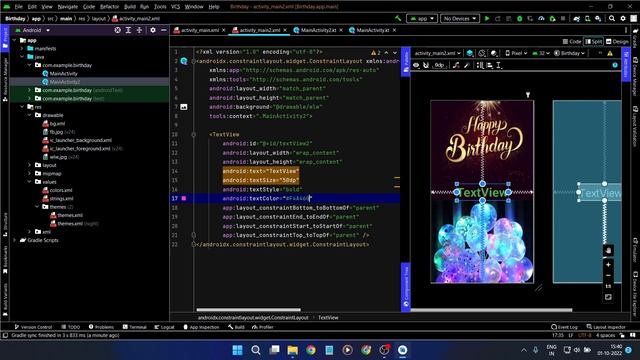Open the Device Manager phone icon in toolbar
The image size is (640, 360).
tap(587, 18)
